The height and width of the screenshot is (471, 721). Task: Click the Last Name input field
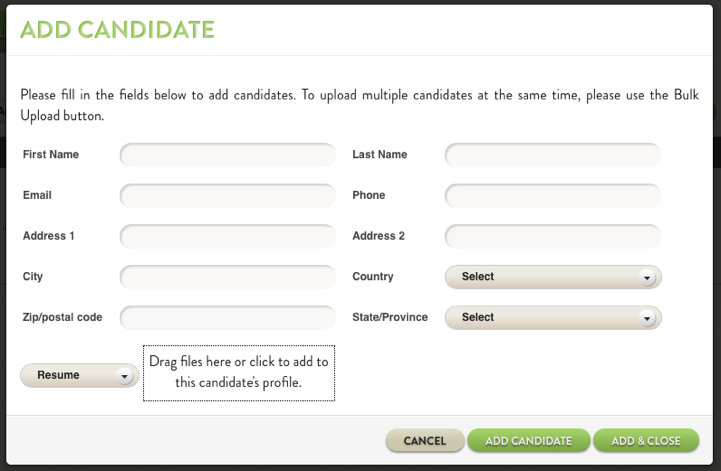coord(552,155)
